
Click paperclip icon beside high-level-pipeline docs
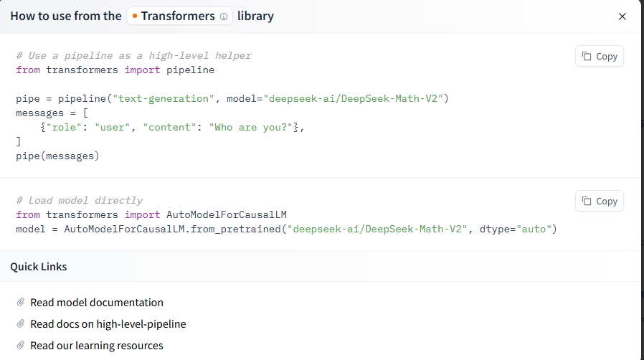(21, 324)
